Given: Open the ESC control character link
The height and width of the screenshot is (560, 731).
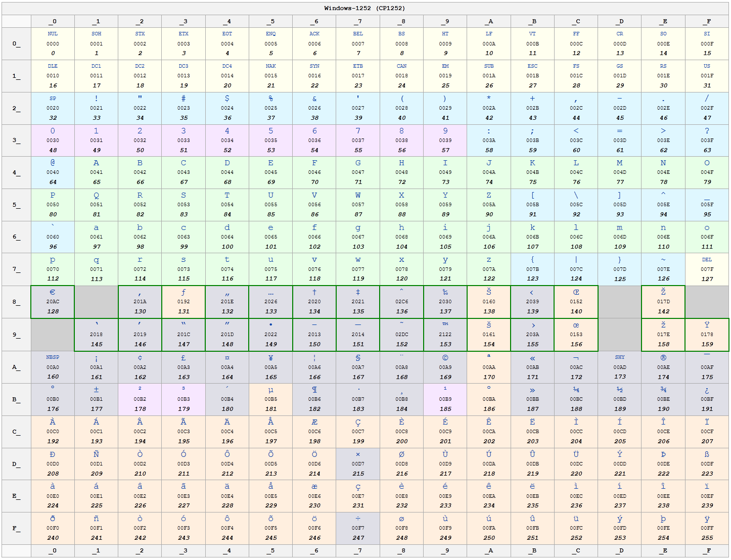Looking at the screenshot, I should click(x=532, y=66).
